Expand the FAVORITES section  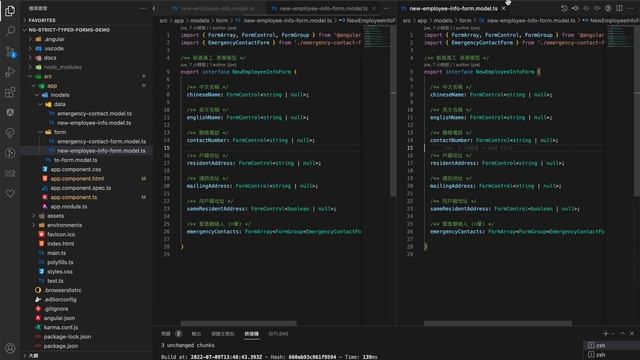42,20
